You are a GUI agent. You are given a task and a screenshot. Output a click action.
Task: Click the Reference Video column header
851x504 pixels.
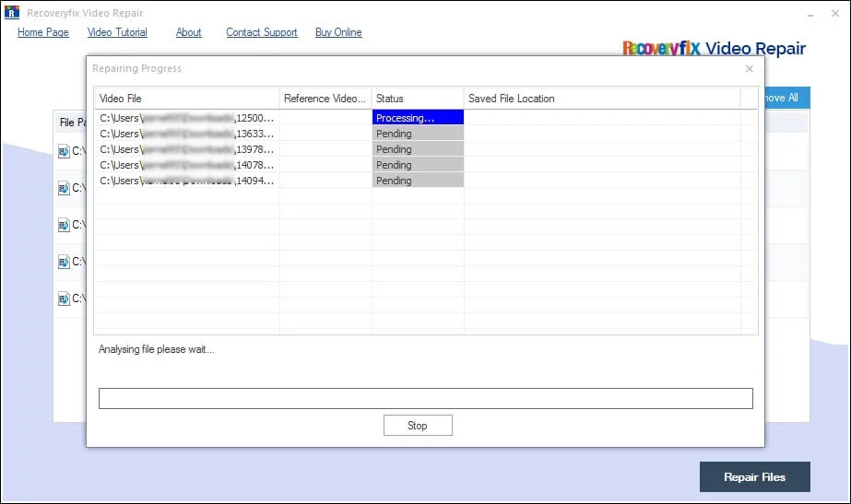325,99
